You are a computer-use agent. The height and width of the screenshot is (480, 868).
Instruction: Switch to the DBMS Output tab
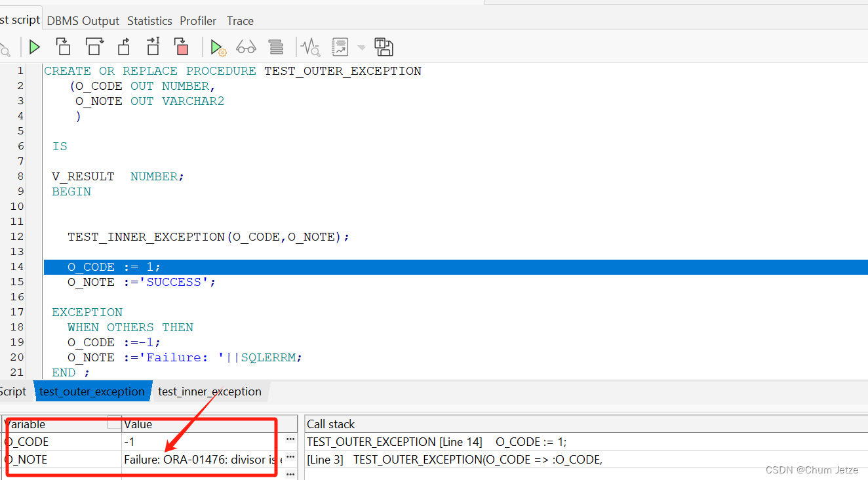pos(83,20)
